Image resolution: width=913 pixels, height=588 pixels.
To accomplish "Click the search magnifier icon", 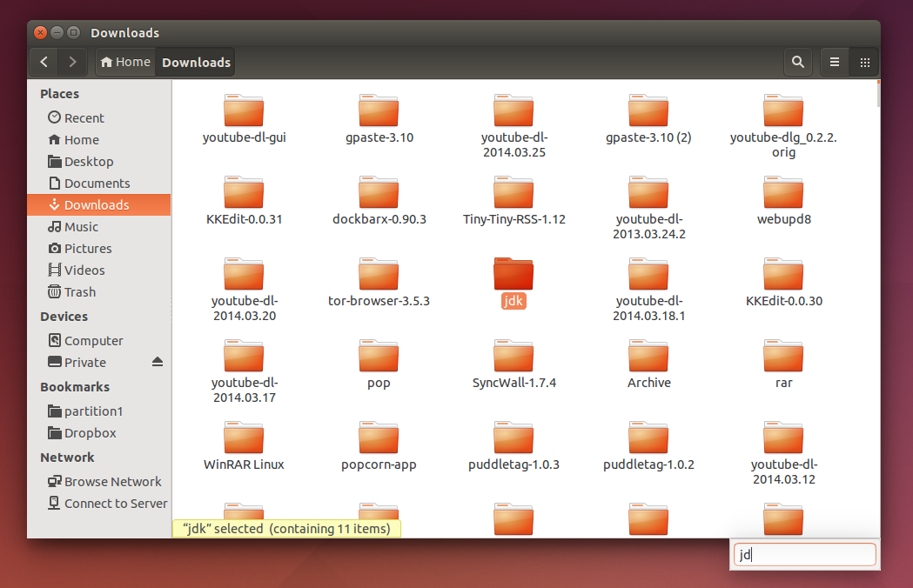I will (x=797, y=62).
